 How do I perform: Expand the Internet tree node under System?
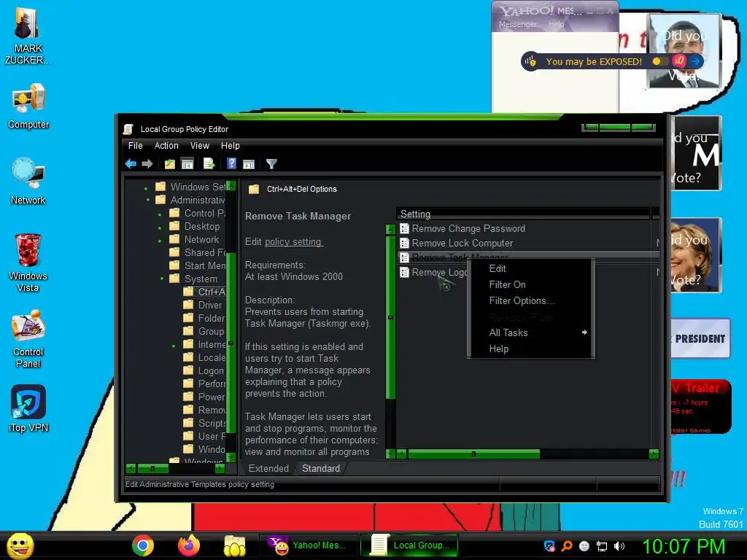click(174, 345)
